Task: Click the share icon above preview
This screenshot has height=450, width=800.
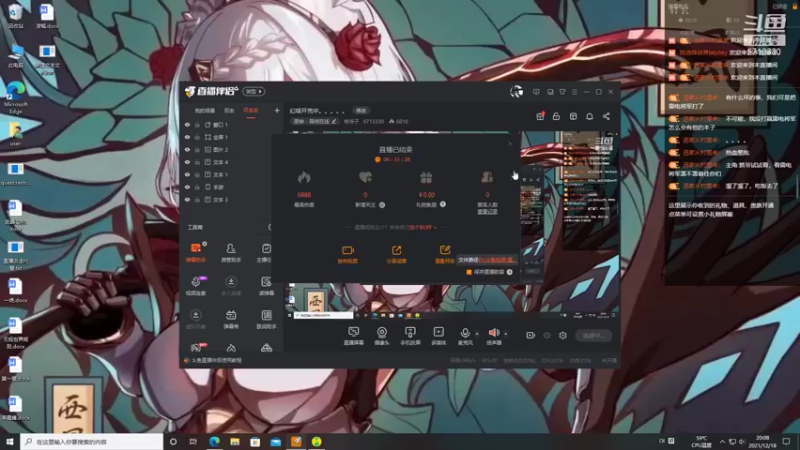Action: [x=606, y=116]
